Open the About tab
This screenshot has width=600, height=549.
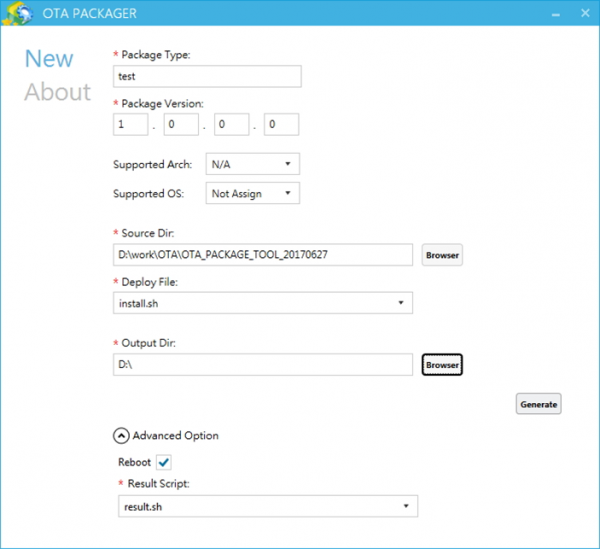[57, 92]
